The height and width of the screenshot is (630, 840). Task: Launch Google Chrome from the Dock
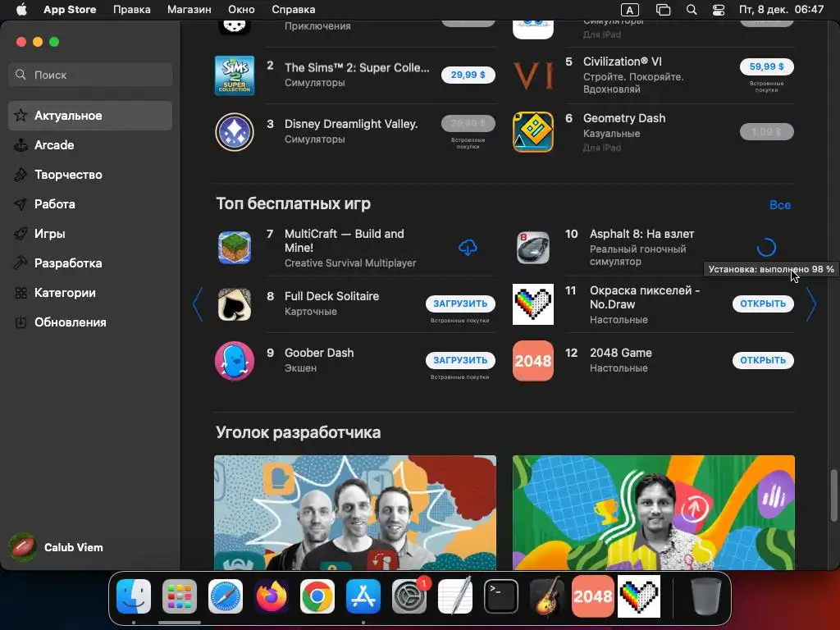[x=317, y=596]
